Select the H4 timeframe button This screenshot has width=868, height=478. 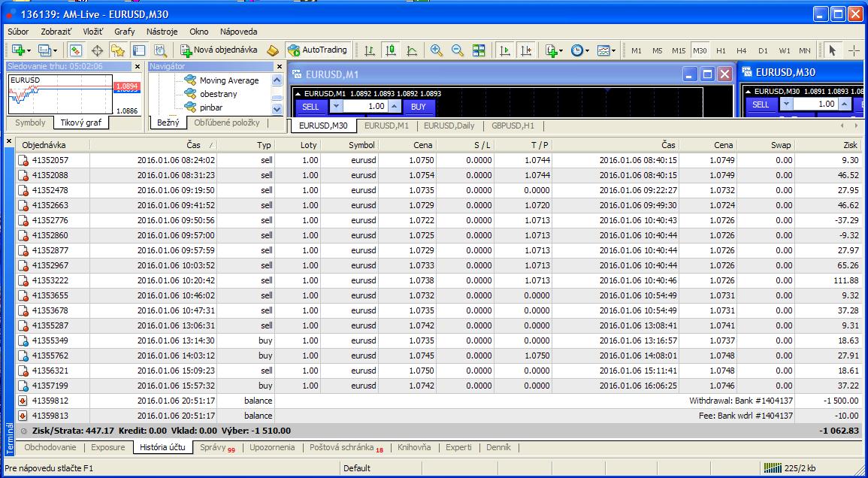click(742, 50)
